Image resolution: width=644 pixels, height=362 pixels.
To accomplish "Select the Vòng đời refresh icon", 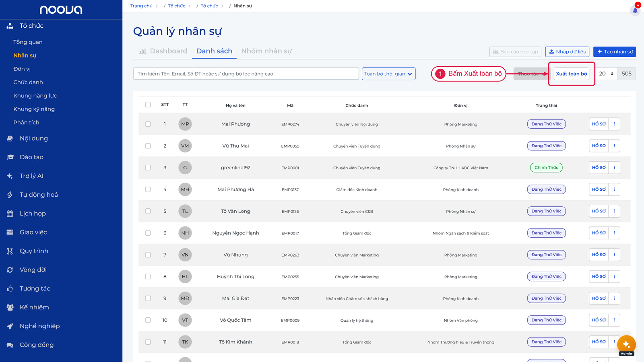I will 10,270.
